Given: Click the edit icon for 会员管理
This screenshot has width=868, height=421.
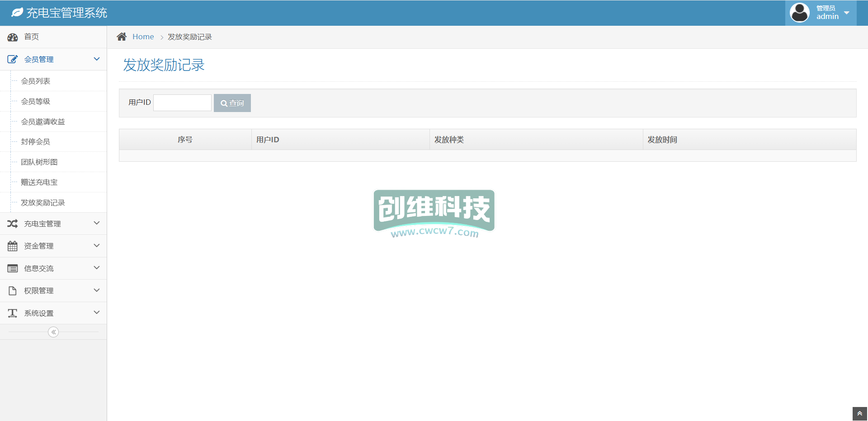Looking at the screenshot, I should pyautogui.click(x=13, y=59).
